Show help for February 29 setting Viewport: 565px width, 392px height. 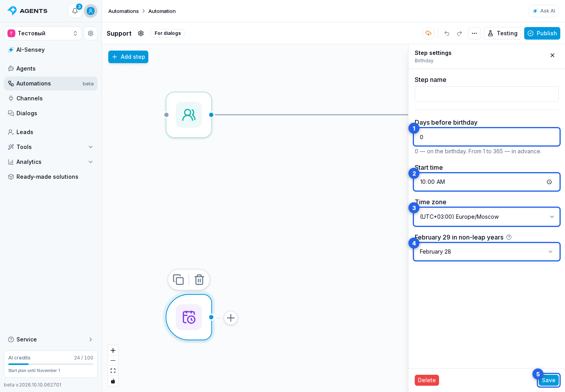pyautogui.click(x=509, y=237)
